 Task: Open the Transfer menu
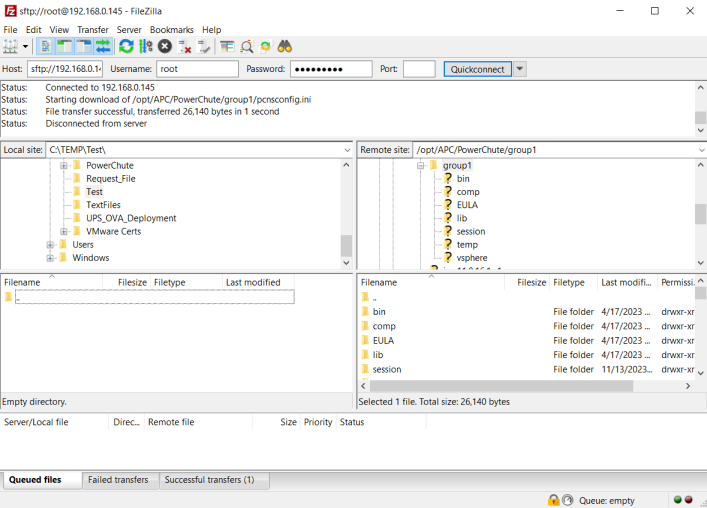tap(93, 30)
